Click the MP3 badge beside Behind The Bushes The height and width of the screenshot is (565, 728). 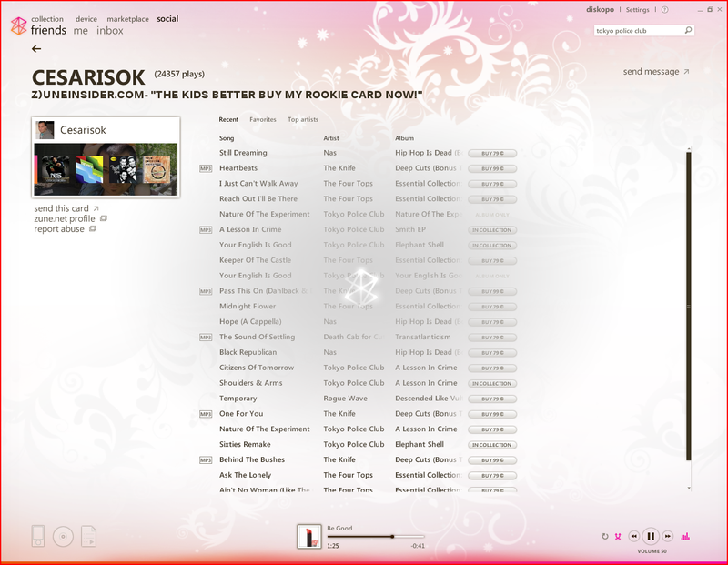[206, 459]
